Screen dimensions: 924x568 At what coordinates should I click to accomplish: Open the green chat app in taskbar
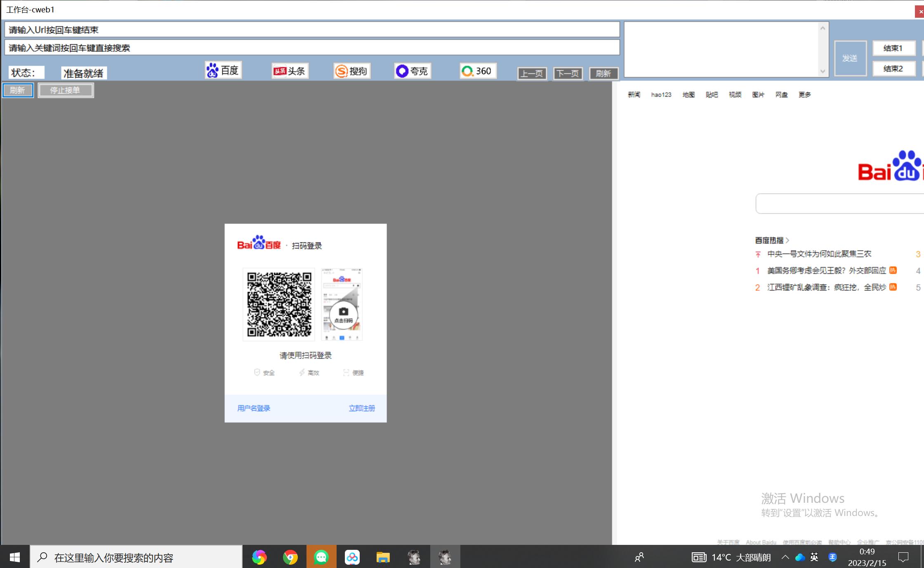pyautogui.click(x=321, y=558)
